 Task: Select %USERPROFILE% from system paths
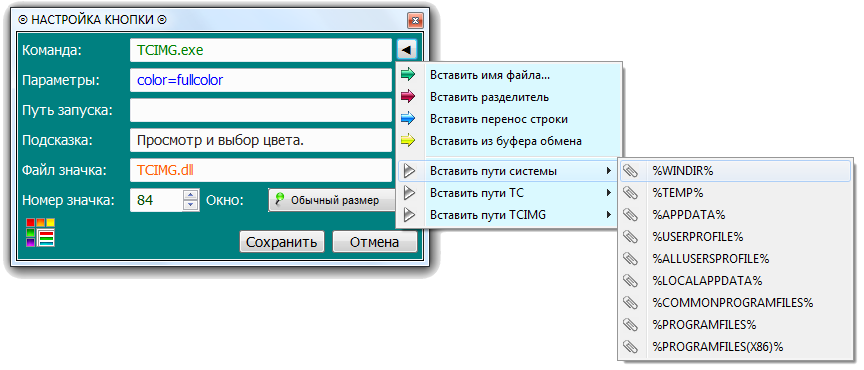pos(736,237)
